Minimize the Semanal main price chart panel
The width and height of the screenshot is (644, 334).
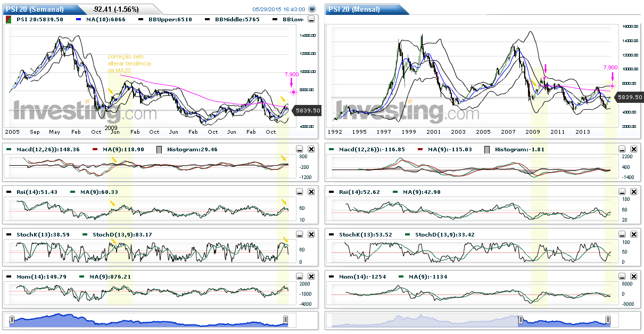click(x=311, y=19)
